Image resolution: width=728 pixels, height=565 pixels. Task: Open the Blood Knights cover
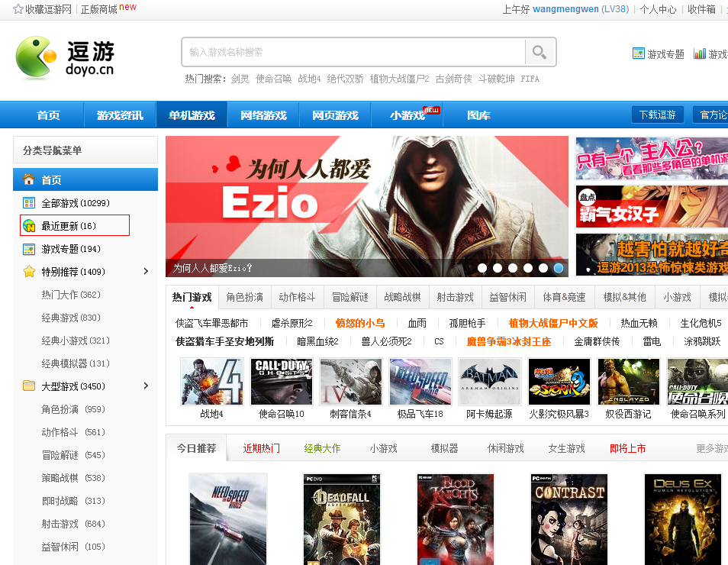(x=456, y=519)
